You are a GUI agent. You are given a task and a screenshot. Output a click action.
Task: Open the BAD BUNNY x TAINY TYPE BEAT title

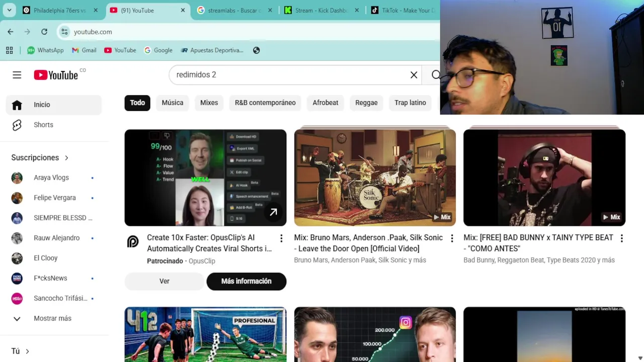coord(538,243)
